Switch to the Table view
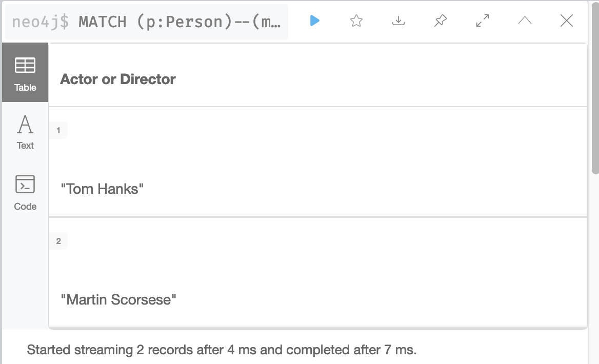 (x=25, y=72)
